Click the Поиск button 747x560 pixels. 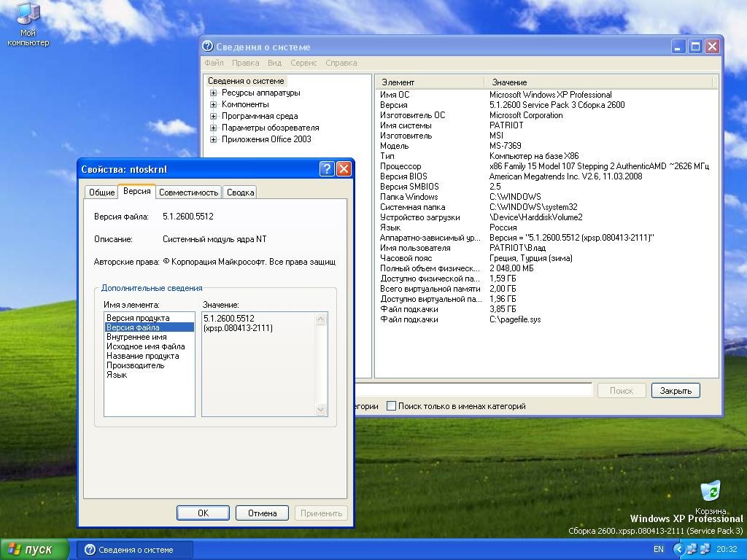coord(622,391)
